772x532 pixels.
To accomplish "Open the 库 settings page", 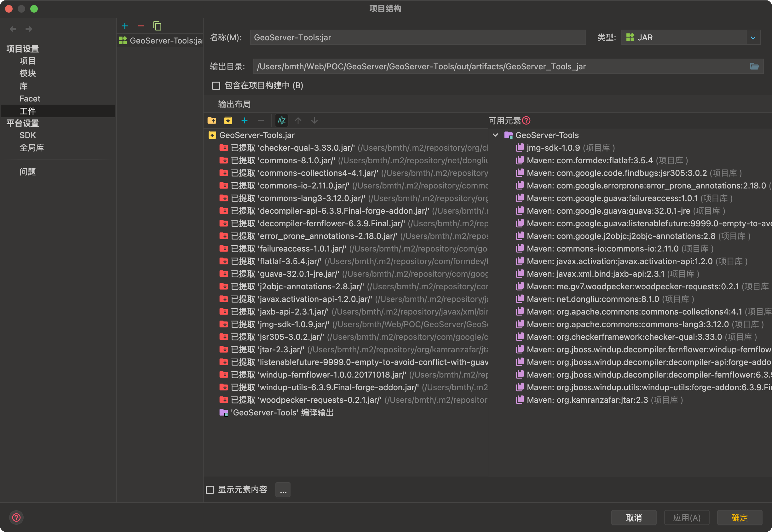I will coord(23,86).
